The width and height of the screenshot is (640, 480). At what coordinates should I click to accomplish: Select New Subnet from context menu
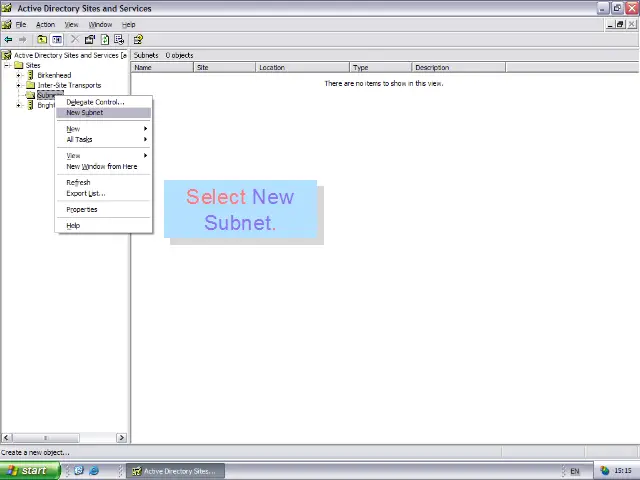85,113
